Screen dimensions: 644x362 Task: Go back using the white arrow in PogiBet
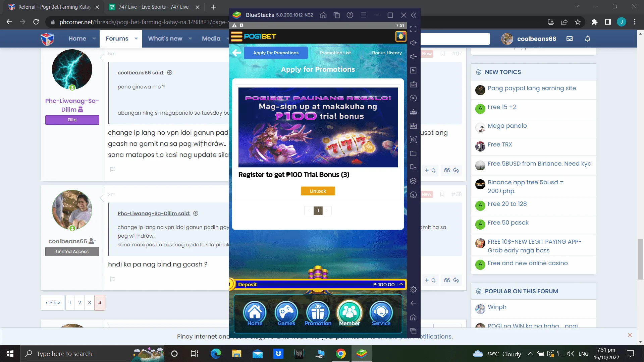click(x=237, y=53)
